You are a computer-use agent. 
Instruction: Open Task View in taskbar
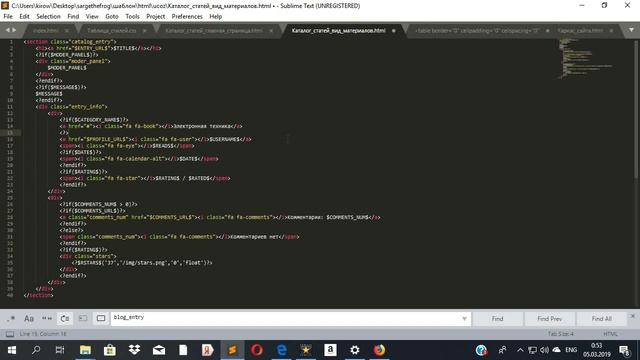(60, 350)
